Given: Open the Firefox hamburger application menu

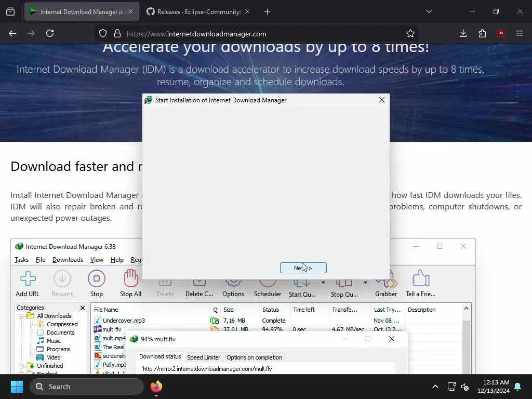Looking at the screenshot, I should click(520, 33).
